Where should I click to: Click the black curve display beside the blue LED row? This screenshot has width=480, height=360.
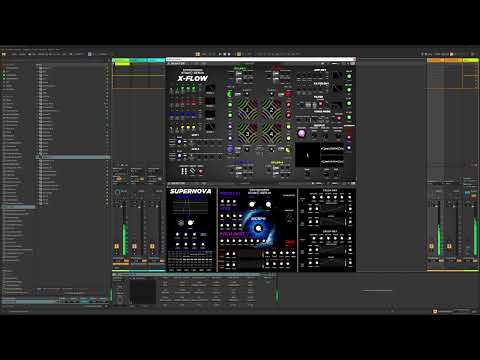tap(210, 114)
